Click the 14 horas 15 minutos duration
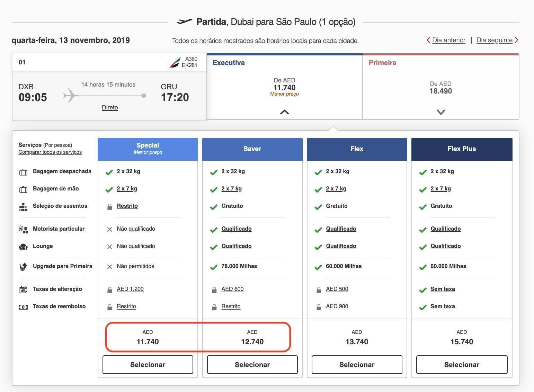534x392 pixels. (108, 84)
